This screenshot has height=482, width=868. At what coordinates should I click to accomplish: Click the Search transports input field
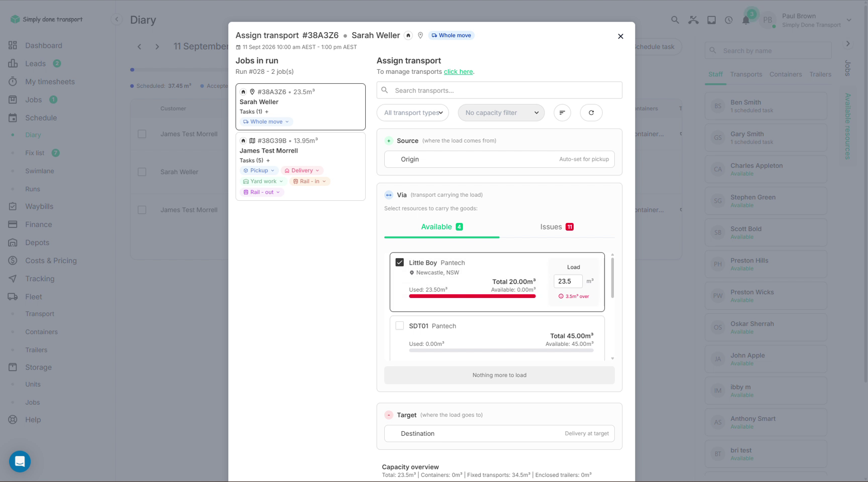tap(499, 90)
